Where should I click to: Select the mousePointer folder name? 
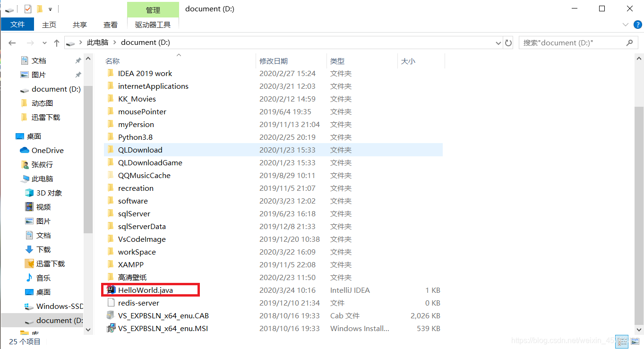click(x=142, y=111)
